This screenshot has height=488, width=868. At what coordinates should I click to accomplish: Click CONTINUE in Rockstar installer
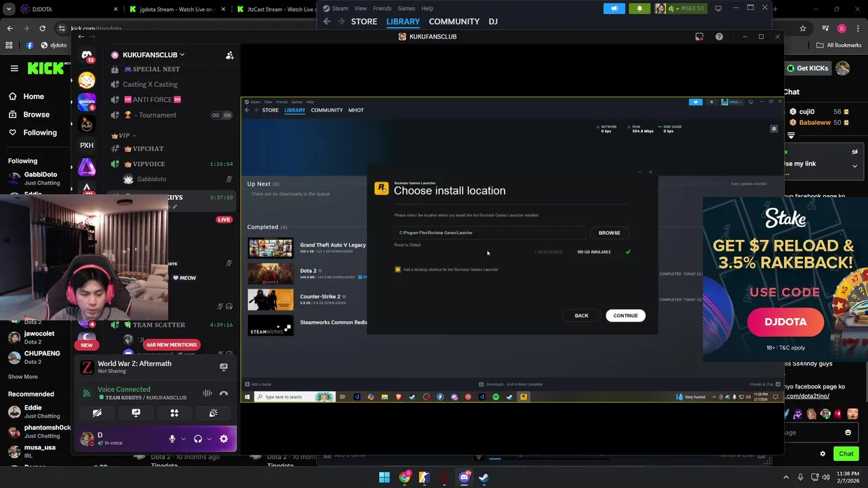[625, 316]
